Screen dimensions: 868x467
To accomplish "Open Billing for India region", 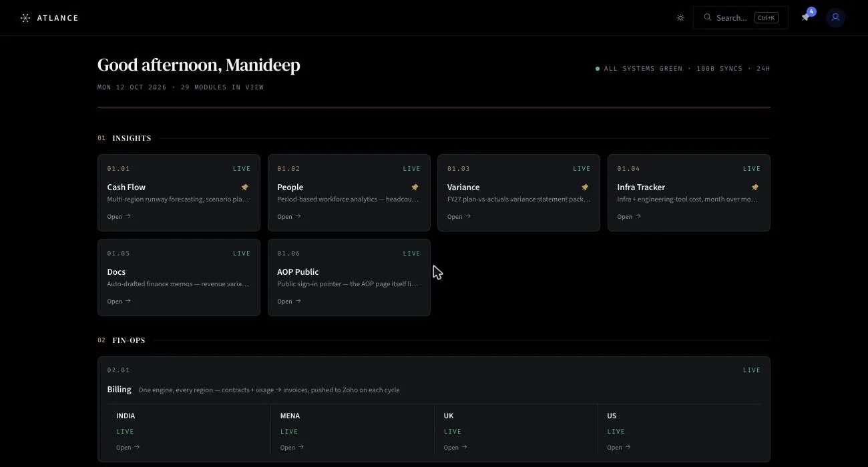I will pos(128,447).
